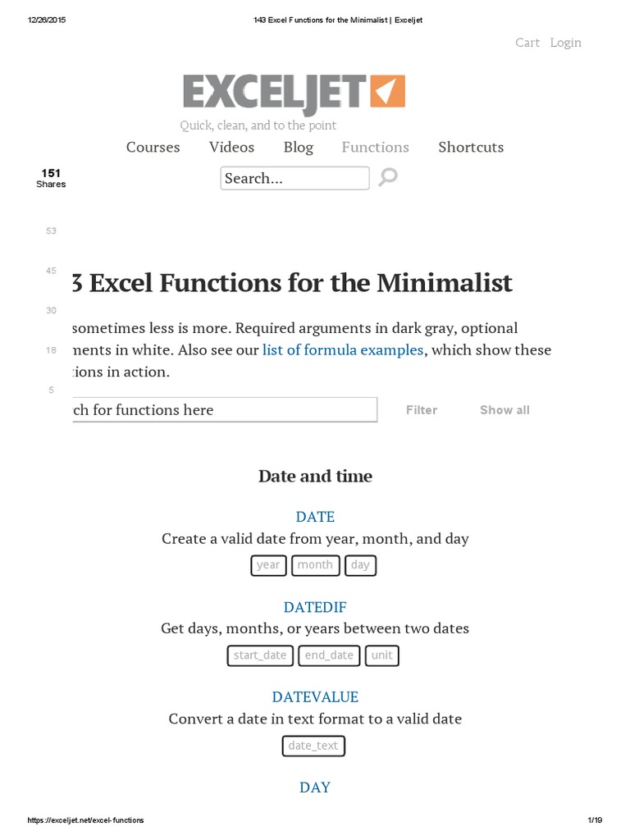
Task: Open the Cart link
Action: 527,43
